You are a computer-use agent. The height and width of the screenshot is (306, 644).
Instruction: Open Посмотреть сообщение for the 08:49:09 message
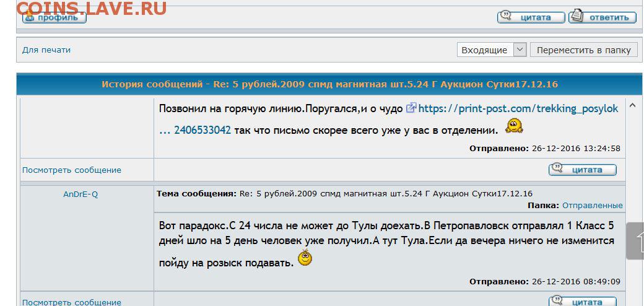[72, 303]
